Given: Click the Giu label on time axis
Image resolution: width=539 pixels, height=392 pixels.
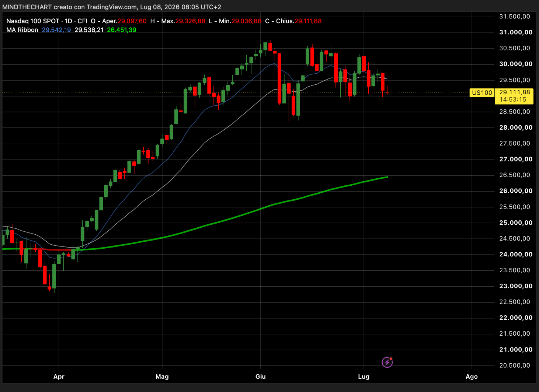Looking at the screenshot, I should pyautogui.click(x=261, y=377).
